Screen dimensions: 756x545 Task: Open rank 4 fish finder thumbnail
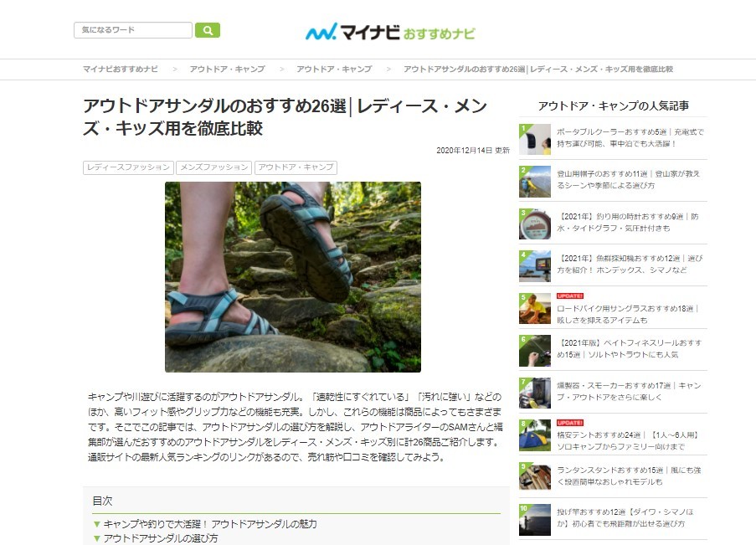tap(535, 266)
